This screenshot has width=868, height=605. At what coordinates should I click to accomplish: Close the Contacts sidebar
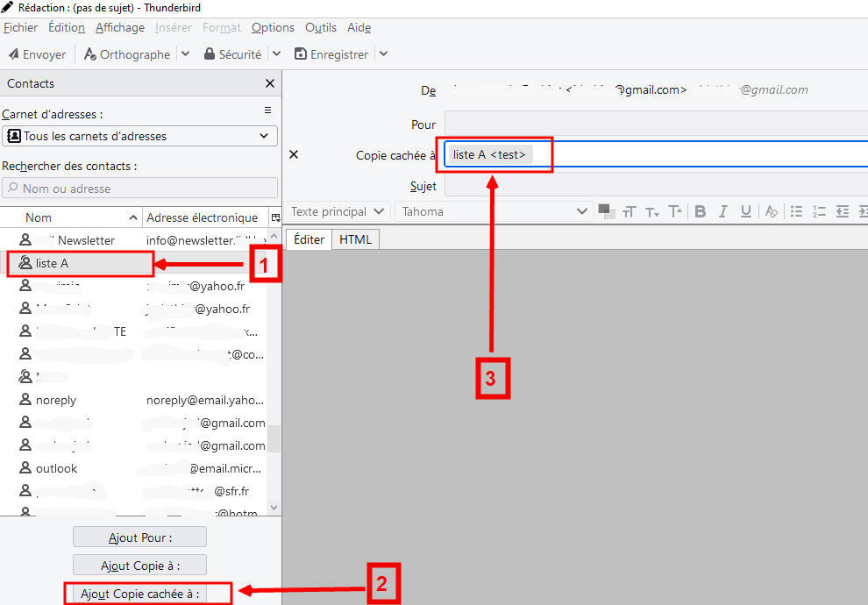point(269,83)
